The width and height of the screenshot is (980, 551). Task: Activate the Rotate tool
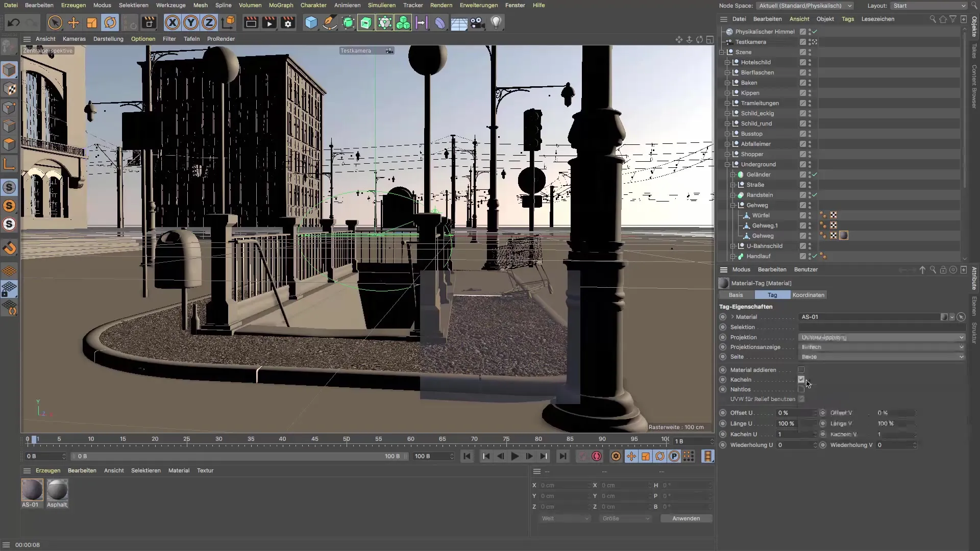coord(110,23)
